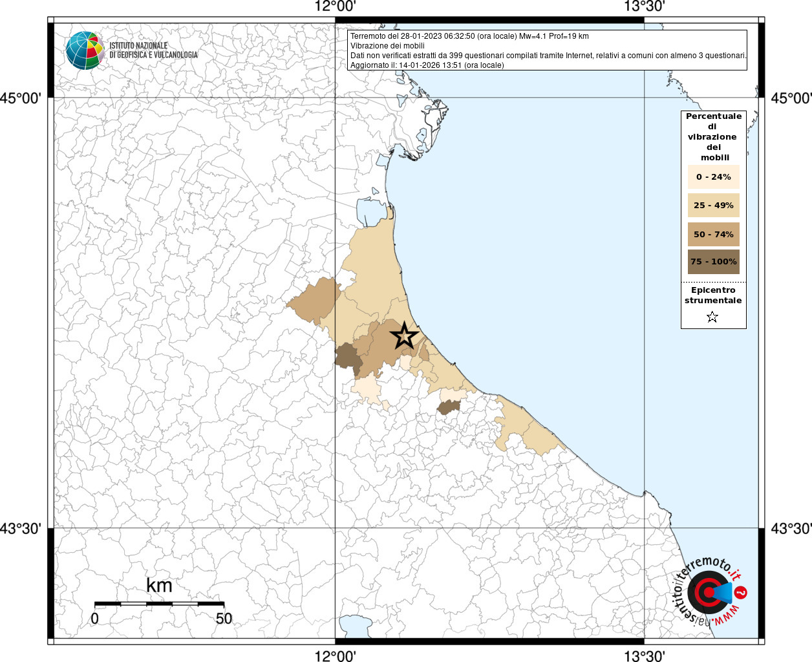Select the 50 - 74% legend swatch

coord(713,234)
